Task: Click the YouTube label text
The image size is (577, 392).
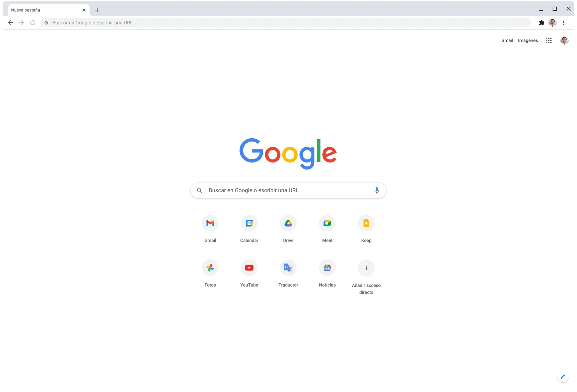Action: [x=249, y=285]
